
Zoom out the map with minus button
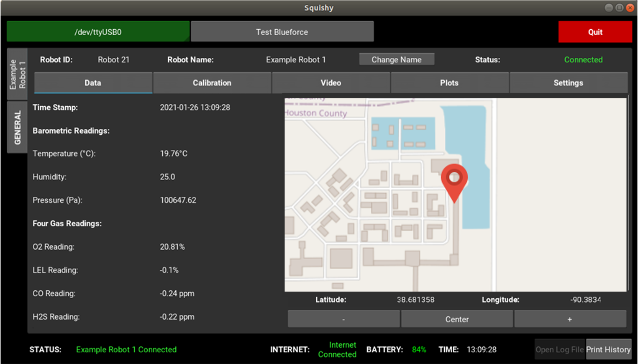pos(343,319)
